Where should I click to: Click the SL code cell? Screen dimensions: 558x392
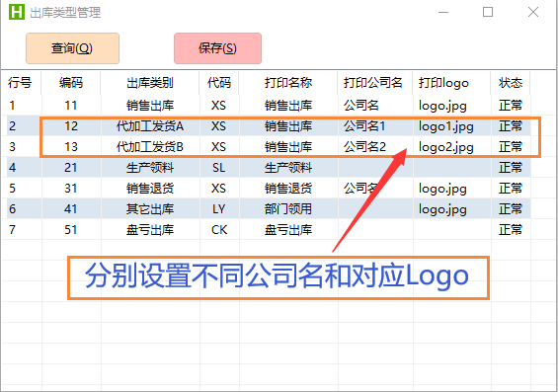219,167
